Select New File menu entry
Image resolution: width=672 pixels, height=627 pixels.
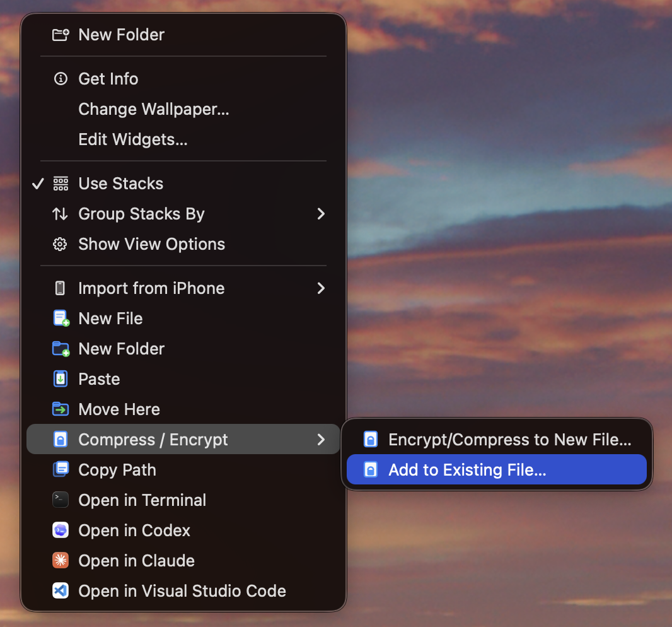(x=183, y=319)
